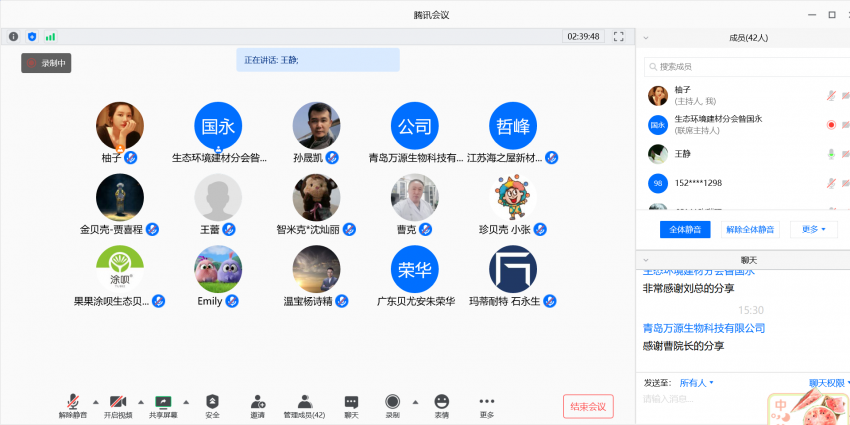Viewport: 850px width, 425px height.
Task: Click 金贝壳-贾喜程's avatar
Action: click(120, 197)
